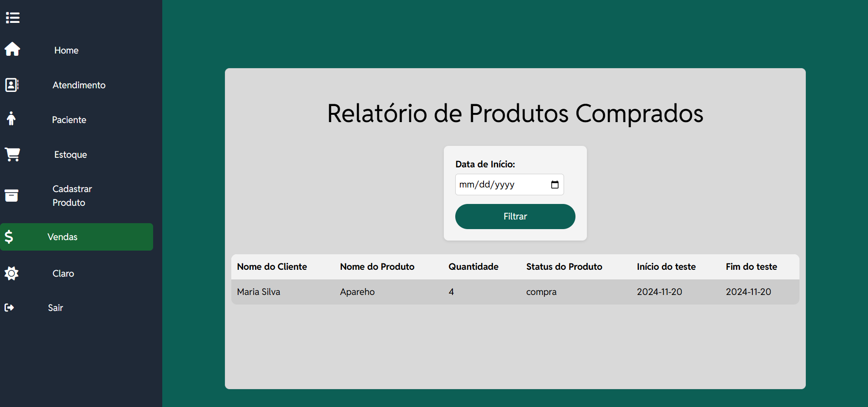Toggle the sidebar list menu icon
The height and width of the screenshot is (407, 868).
pos(13,18)
